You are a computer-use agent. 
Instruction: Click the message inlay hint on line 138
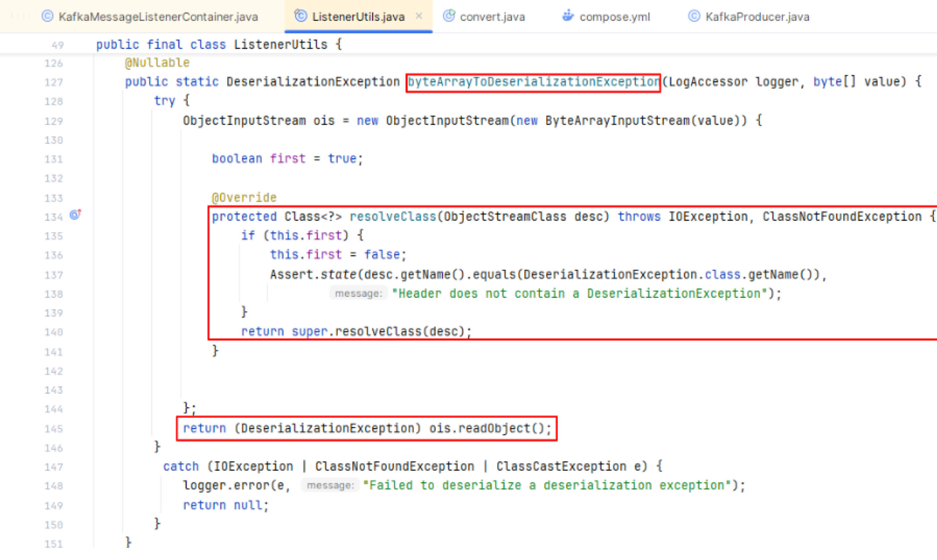click(x=358, y=293)
